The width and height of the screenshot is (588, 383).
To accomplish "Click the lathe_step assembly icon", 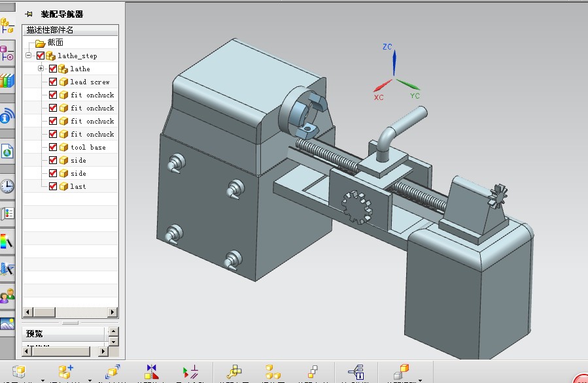I will tap(50, 56).
